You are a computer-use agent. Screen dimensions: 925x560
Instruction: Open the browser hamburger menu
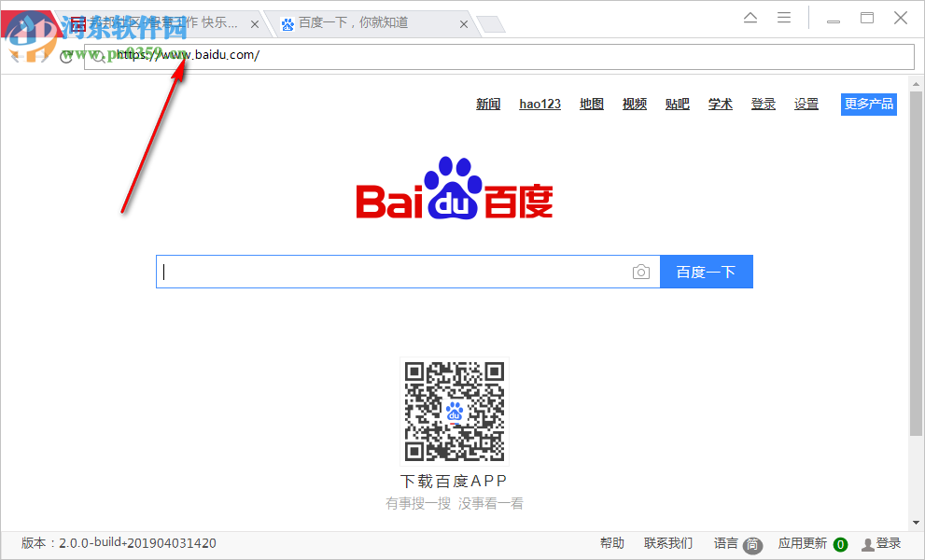[x=783, y=17]
